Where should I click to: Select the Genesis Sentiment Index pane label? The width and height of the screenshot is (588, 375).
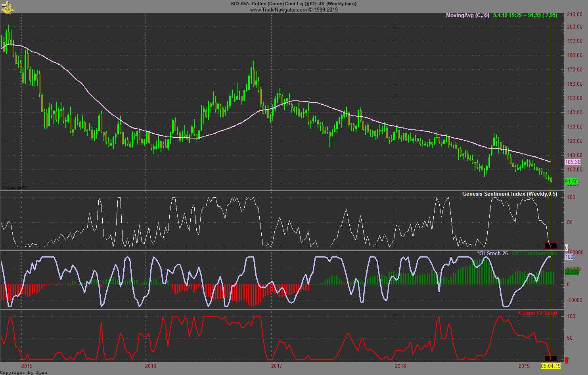(x=509, y=194)
